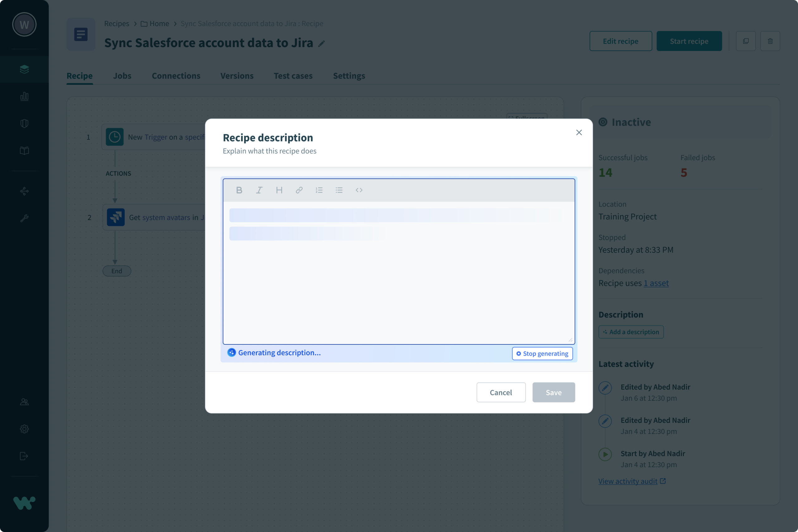Click Training Project location text
The height and width of the screenshot is (532, 798).
click(627, 217)
